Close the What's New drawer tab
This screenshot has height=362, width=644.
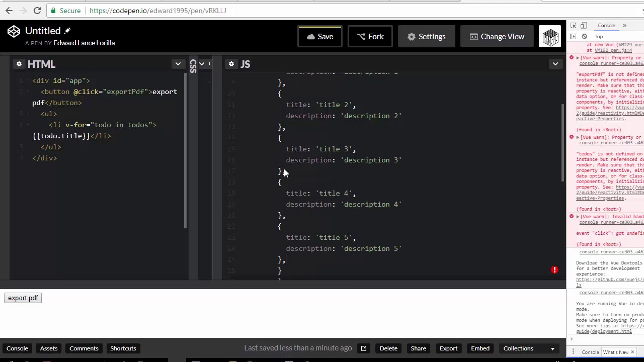tap(632, 352)
